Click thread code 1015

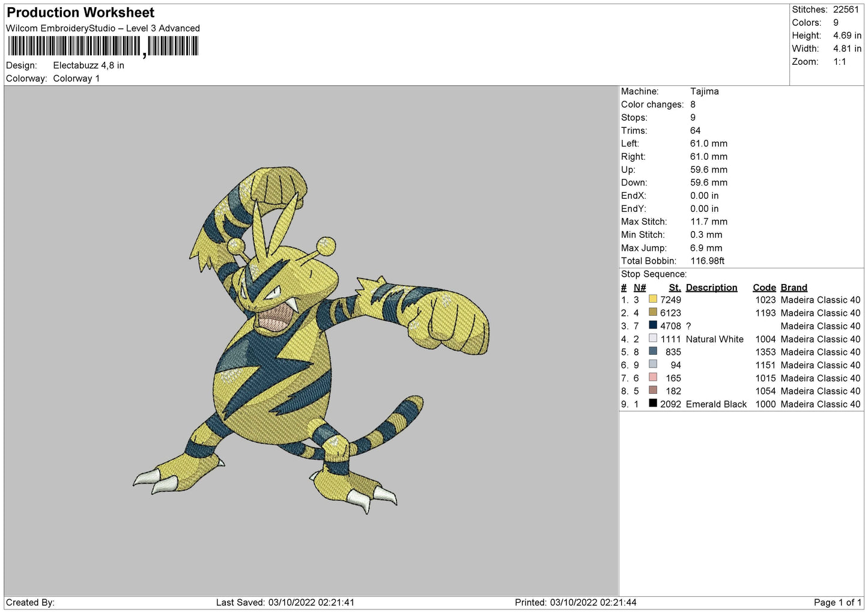[x=766, y=378]
